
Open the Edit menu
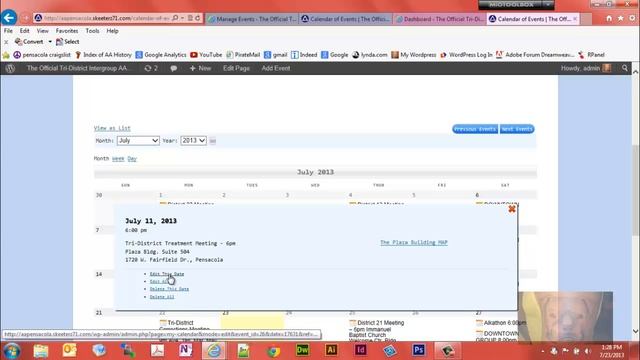click(x=24, y=31)
